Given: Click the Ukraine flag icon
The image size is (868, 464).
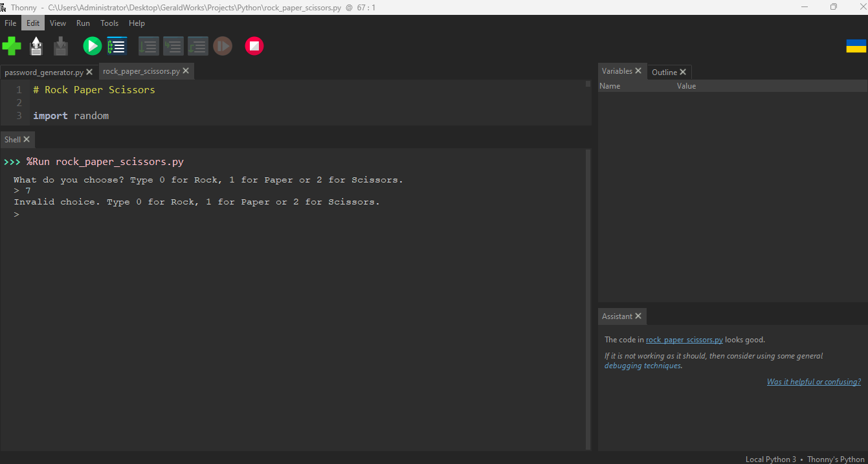Looking at the screenshot, I should (x=856, y=46).
